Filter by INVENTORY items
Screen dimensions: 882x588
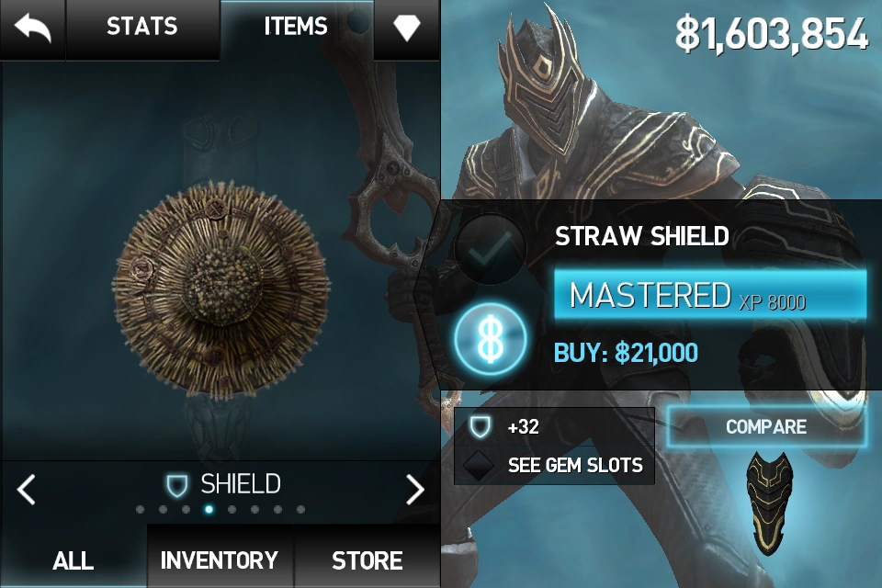click(220, 560)
